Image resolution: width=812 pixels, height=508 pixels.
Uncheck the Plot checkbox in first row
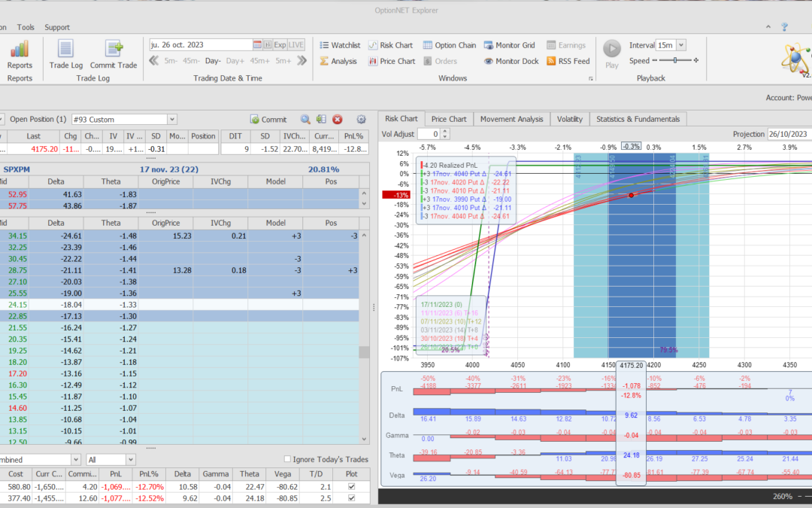click(353, 488)
